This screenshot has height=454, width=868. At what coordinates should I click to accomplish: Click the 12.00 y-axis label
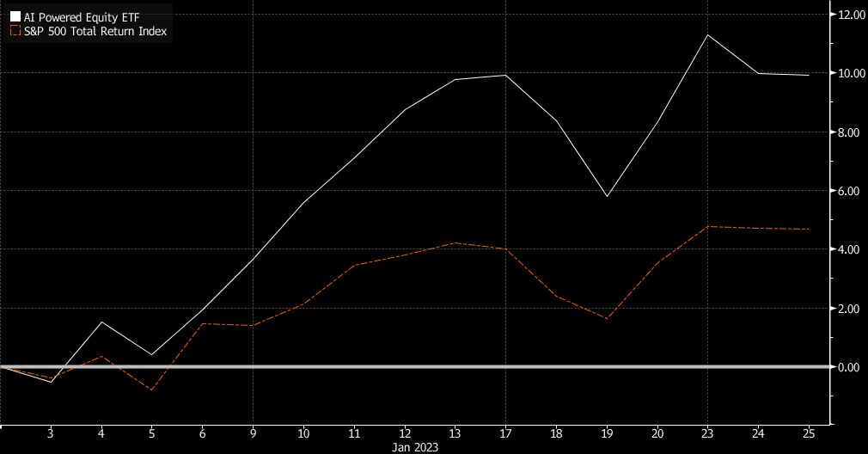point(851,15)
